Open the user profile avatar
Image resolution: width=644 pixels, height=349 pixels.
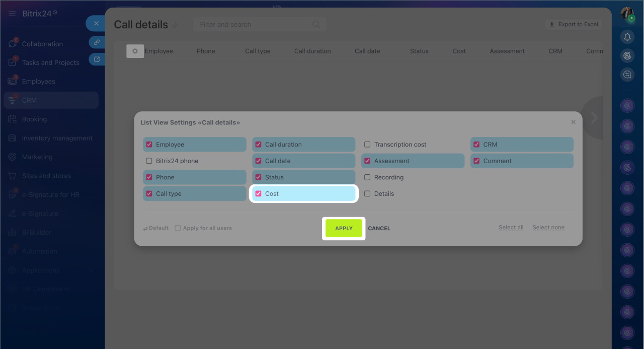coord(627,14)
